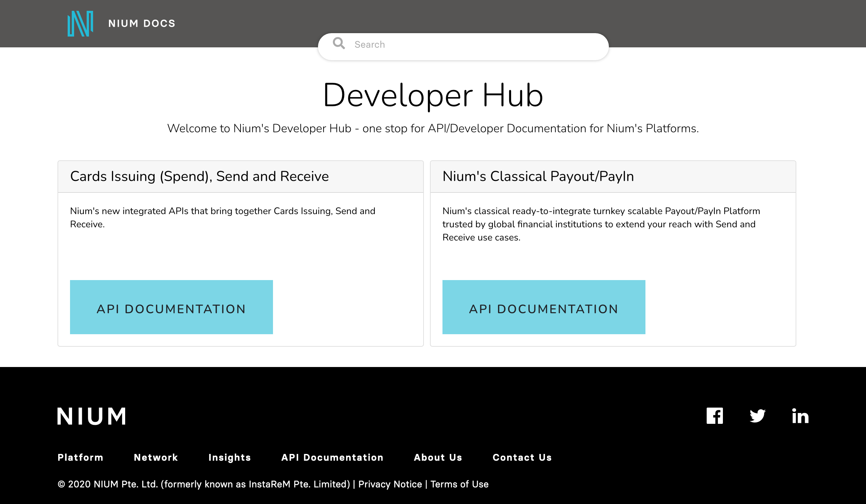Open Nium's Twitter profile icon
The height and width of the screenshot is (504, 866).
pos(757,416)
